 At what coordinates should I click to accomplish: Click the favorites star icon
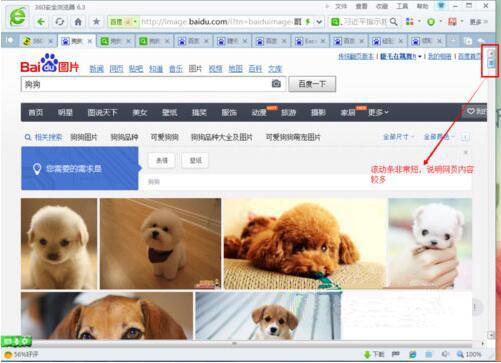tap(96, 22)
